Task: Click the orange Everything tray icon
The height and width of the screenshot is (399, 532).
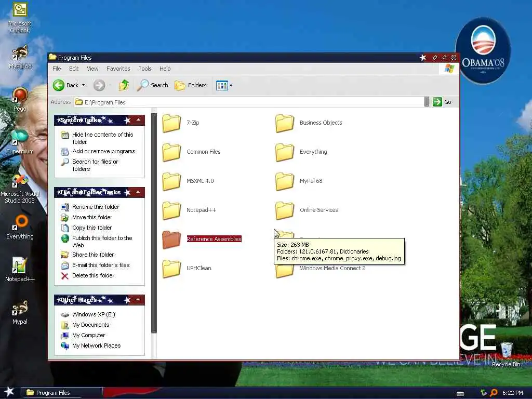Action: 494,393
